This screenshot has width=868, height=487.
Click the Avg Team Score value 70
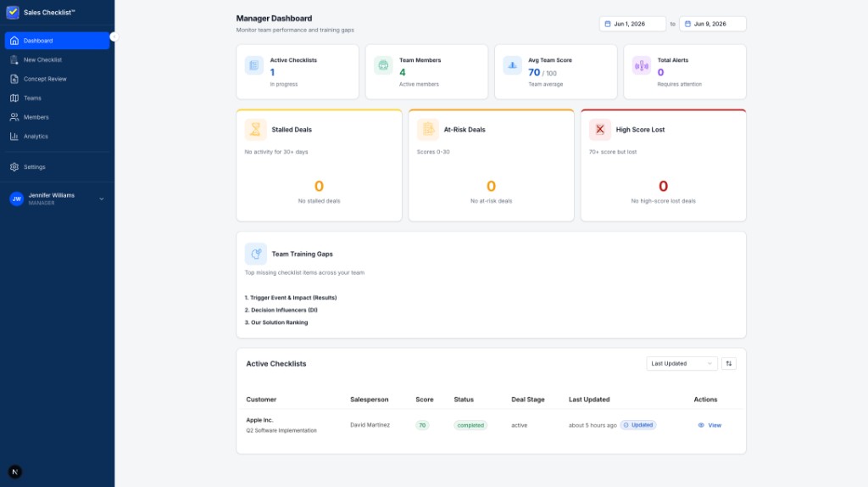(534, 72)
